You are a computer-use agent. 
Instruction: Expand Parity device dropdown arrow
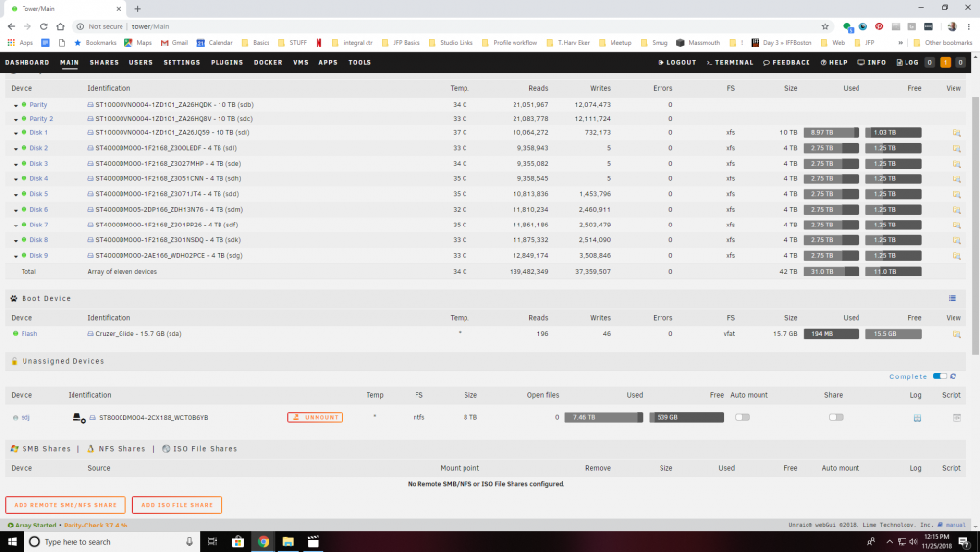point(16,106)
